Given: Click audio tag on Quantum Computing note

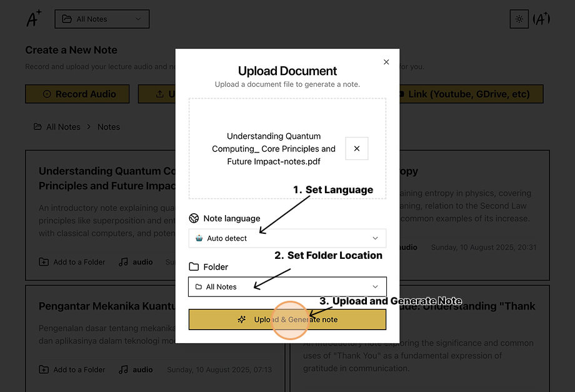Looking at the screenshot, I should 136,262.
